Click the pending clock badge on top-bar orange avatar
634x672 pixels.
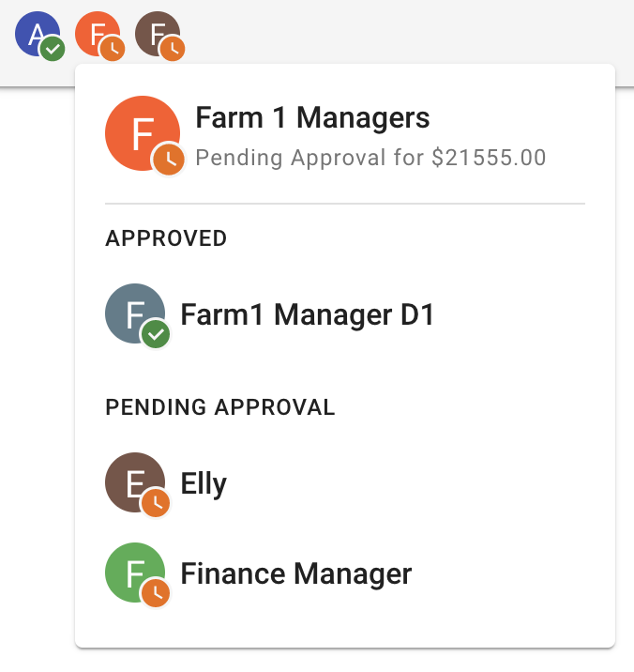coord(113,50)
